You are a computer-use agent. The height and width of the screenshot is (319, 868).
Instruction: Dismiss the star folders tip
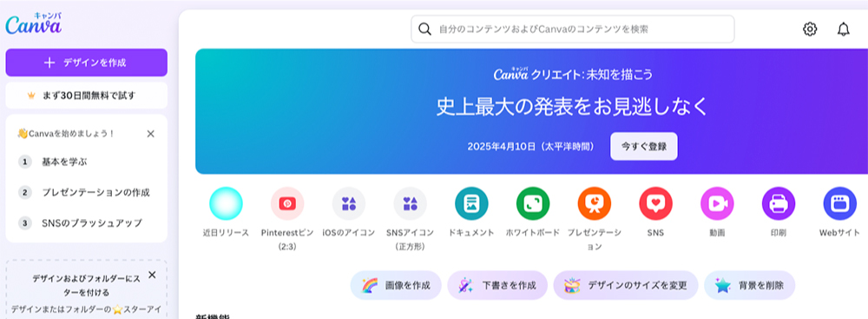[152, 275]
